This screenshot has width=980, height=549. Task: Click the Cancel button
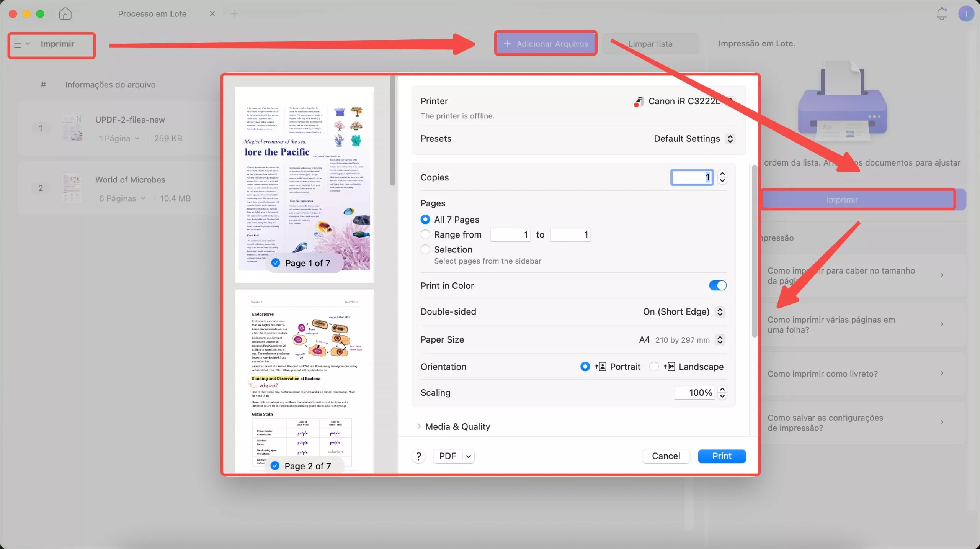666,456
